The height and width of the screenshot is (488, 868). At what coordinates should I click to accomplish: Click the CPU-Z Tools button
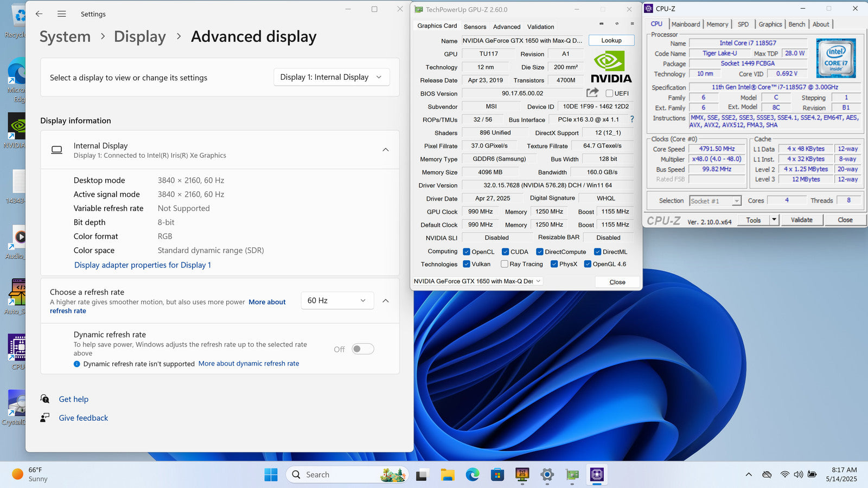click(x=753, y=220)
